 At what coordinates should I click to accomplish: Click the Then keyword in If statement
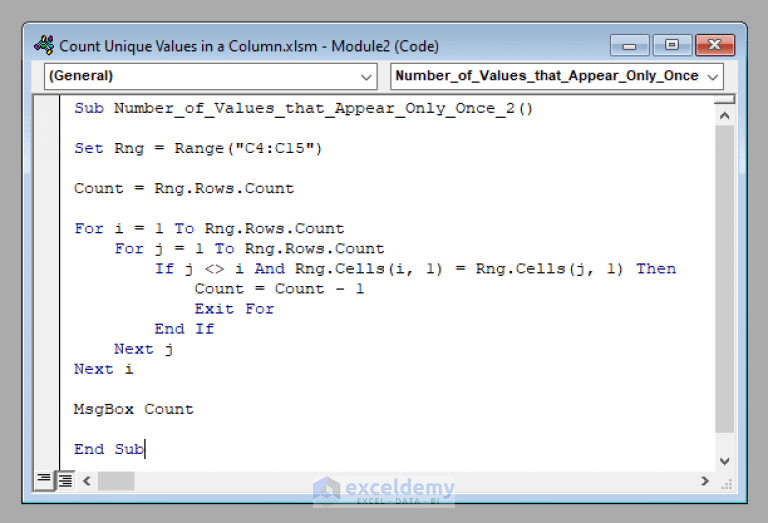point(656,269)
